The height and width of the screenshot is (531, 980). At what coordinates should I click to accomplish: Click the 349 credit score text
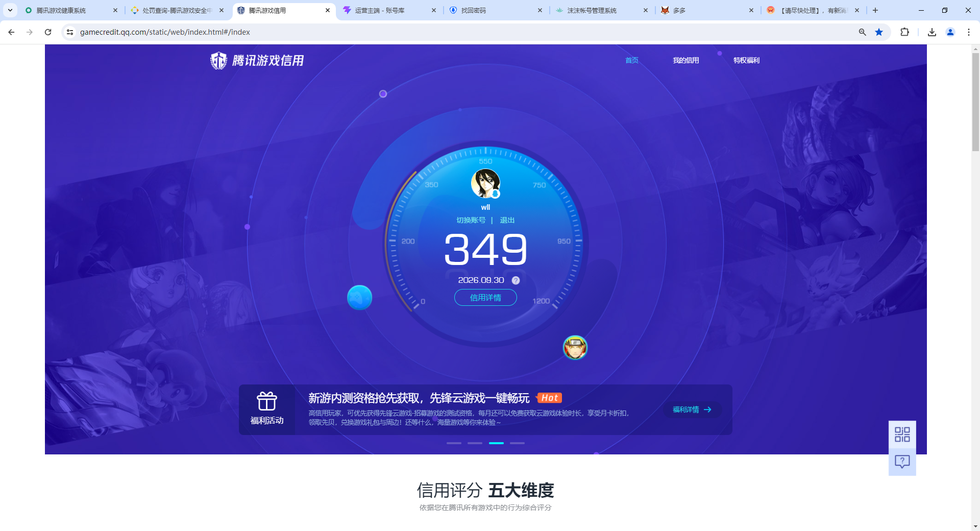(485, 250)
